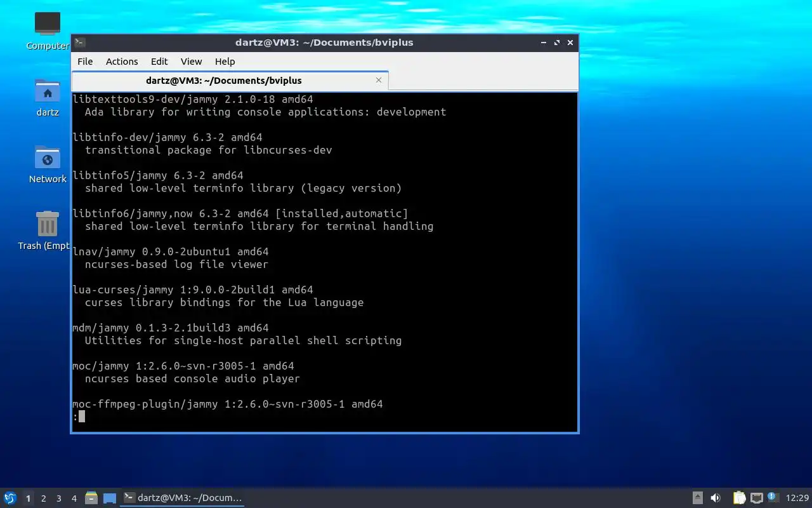Viewport: 812px width, 508px height.
Task: Click 'ncurses-based log file viewer' description
Action: tap(176, 264)
